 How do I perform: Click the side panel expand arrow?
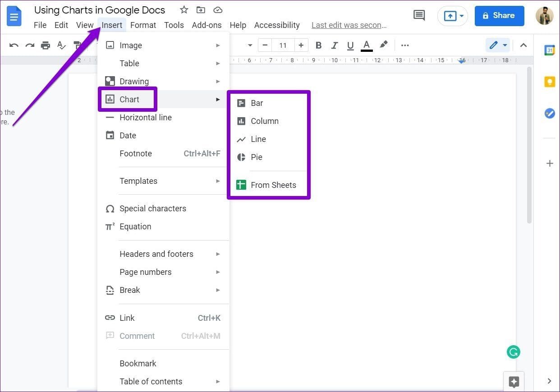tap(549, 381)
